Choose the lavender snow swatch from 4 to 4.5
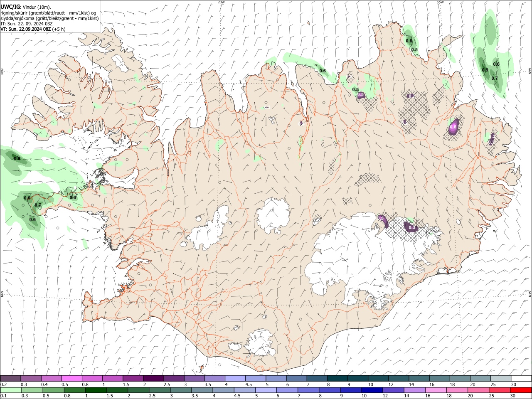This screenshot has height=399, width=532. pos(235,378)
